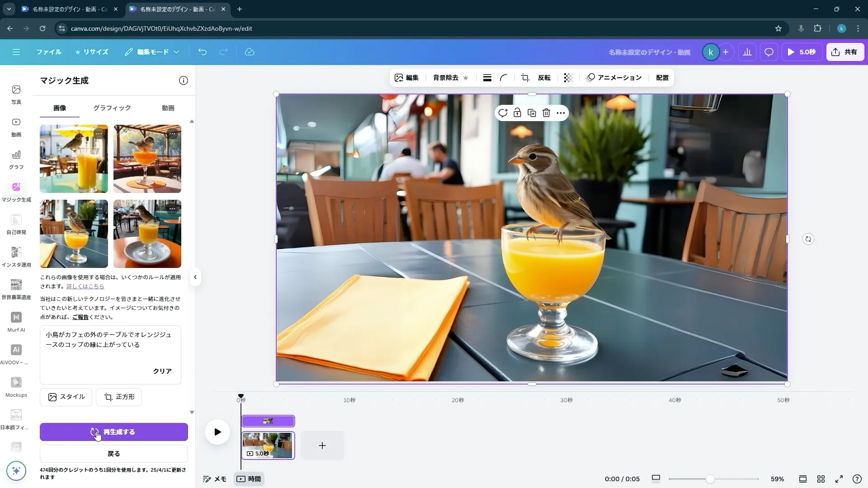
Task: Expand the 背景除去 options chevron
Action: [466, 77]
